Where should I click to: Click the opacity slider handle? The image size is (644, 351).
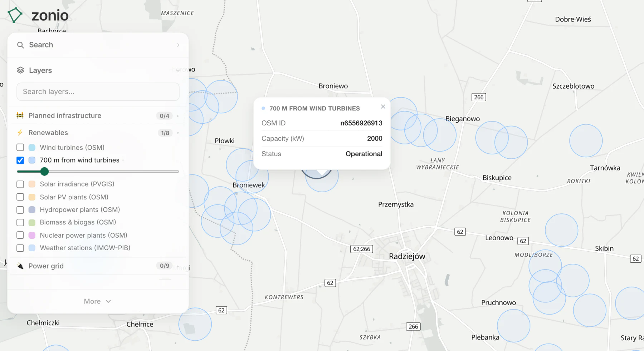pos(44,172)
